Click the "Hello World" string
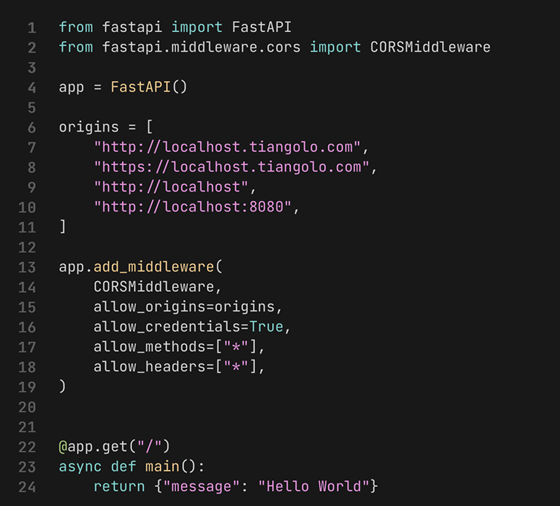This screenshot has height=506, width=560. pos(314,486)
